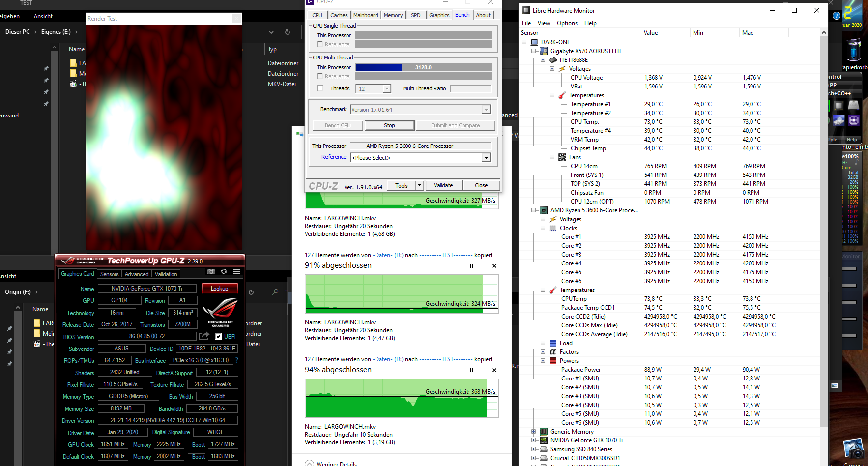Click the Validate button in CPU-Z
Image resolution: width=868 pixels, height=466 pixels.
tap(443, 185)
